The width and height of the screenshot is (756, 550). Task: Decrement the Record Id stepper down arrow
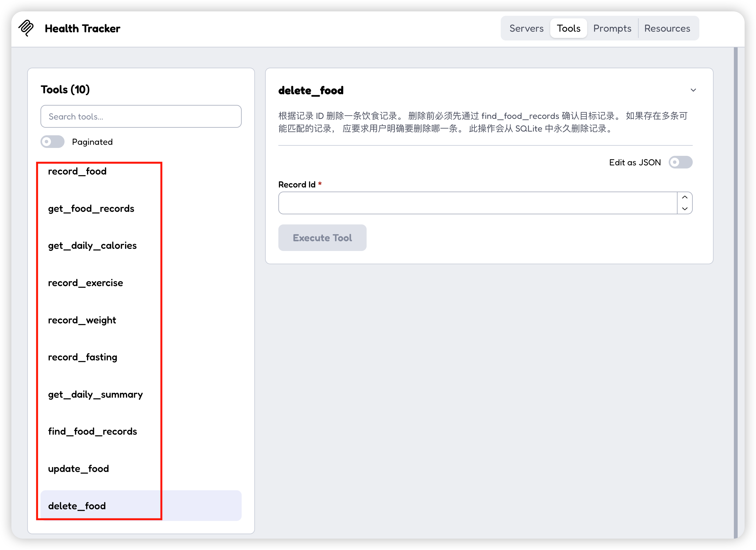(684, 209)
